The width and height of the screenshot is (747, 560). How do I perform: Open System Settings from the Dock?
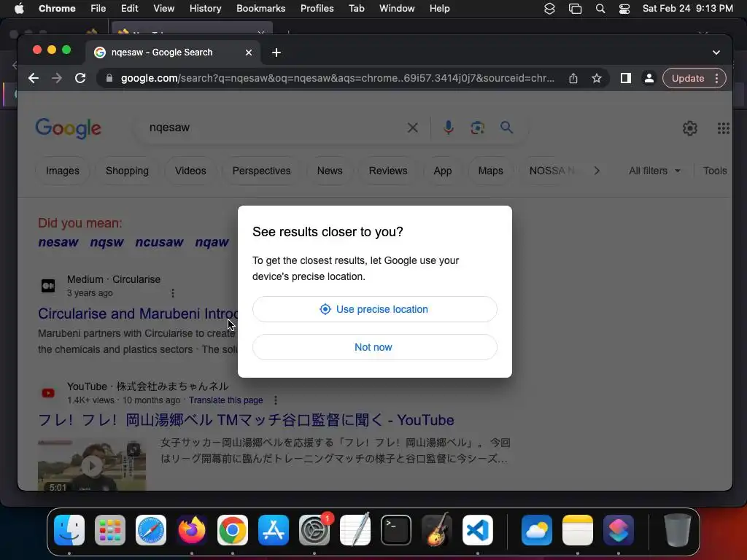pos(314,530)
